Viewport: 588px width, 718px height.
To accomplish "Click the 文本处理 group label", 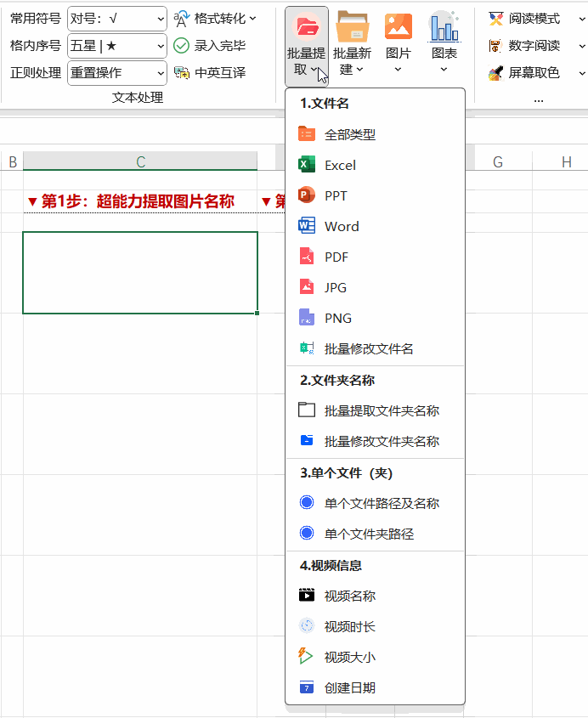I will tap(138, 97).
